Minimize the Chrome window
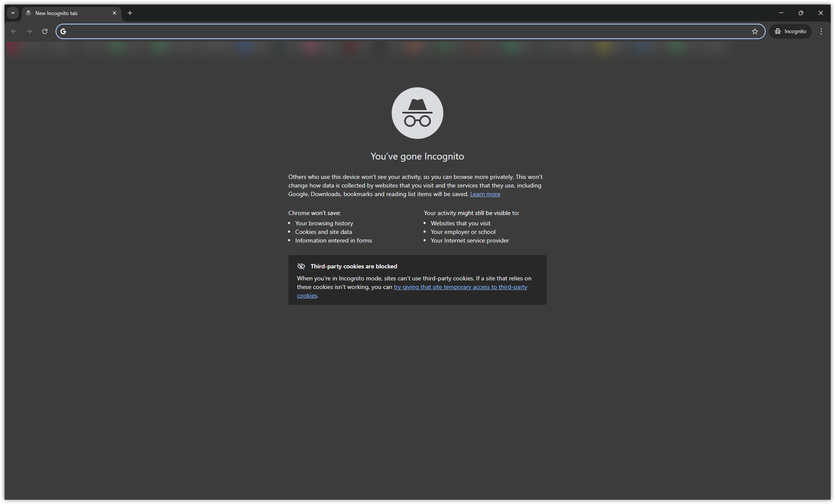Viewport: 835px width, 504px height. (781, 13)
